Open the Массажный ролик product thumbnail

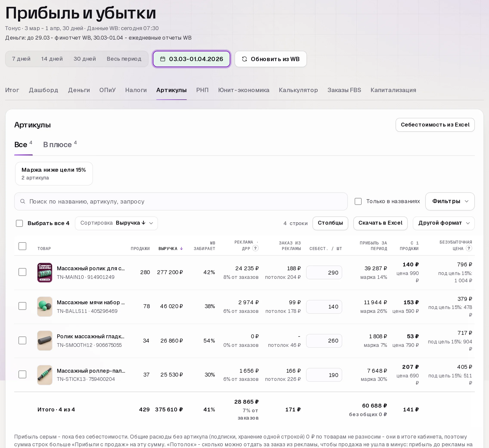[45, 272]
